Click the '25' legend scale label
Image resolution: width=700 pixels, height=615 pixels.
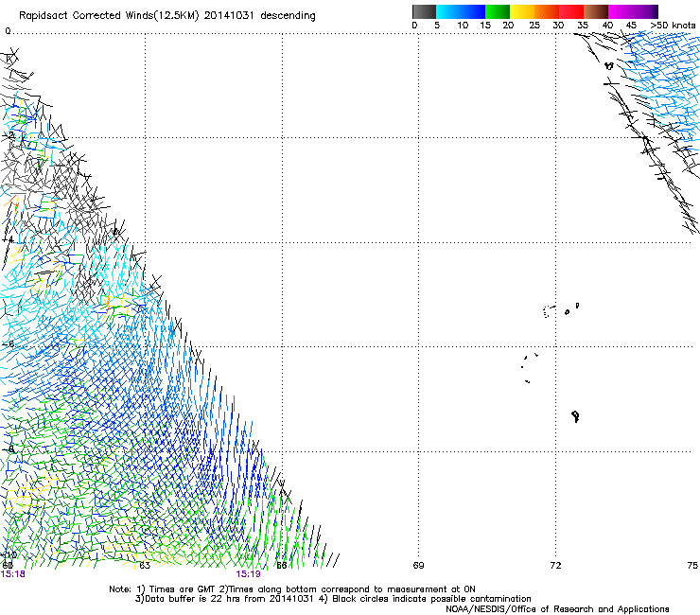(x=534, y=26)
